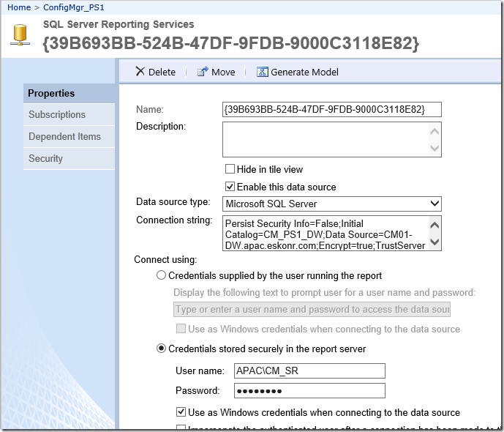Screen dimensions: 504x432
Task: Click the Home breadcrumb link
Action: click(x=19, y=7)
